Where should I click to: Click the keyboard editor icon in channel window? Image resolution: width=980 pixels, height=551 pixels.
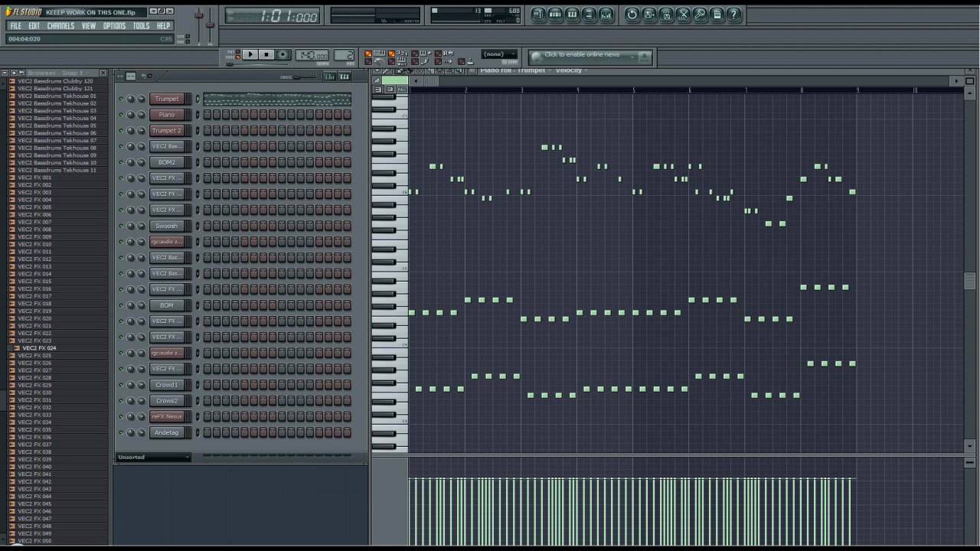pos(345,77)
